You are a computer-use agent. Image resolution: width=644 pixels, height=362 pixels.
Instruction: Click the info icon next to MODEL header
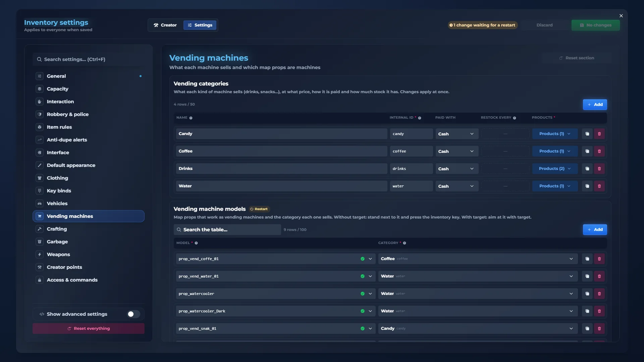pos(196,243)
